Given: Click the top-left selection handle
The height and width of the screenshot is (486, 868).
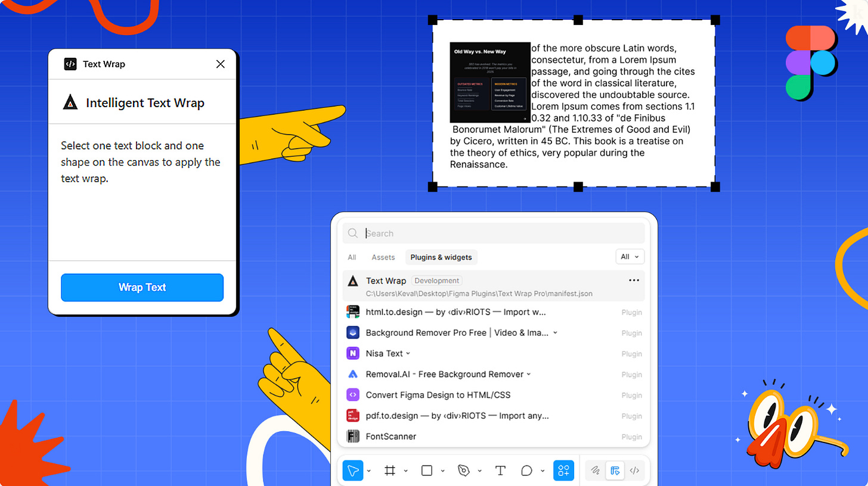Looking at the screenshot, I should [433, 20].
